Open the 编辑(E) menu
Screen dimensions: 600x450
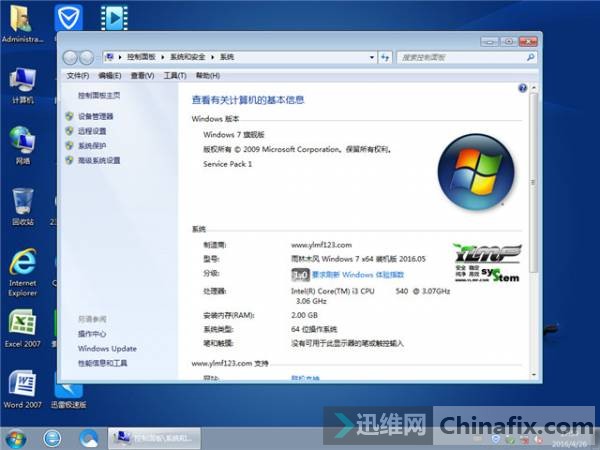(x=110, y=76)
